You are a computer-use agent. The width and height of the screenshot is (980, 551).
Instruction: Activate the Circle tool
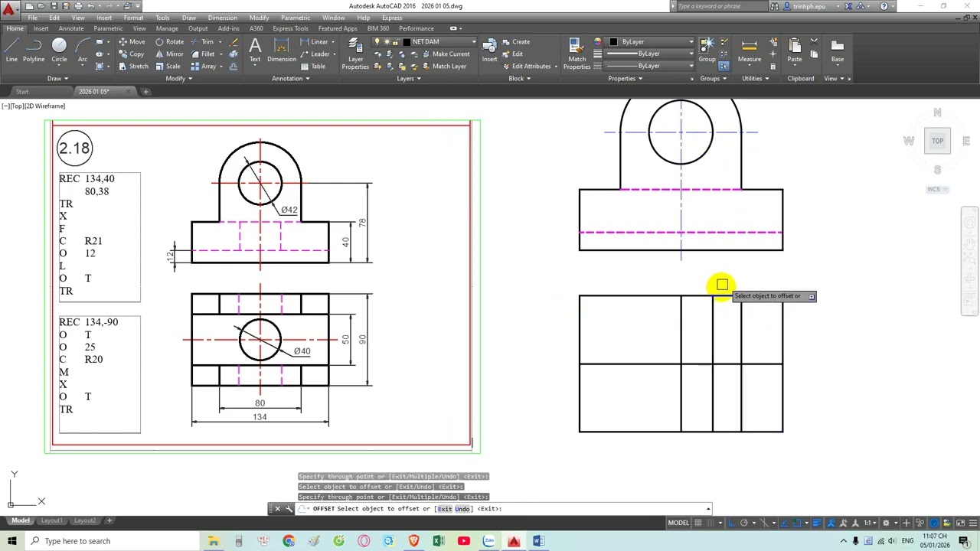pos(59,51)
